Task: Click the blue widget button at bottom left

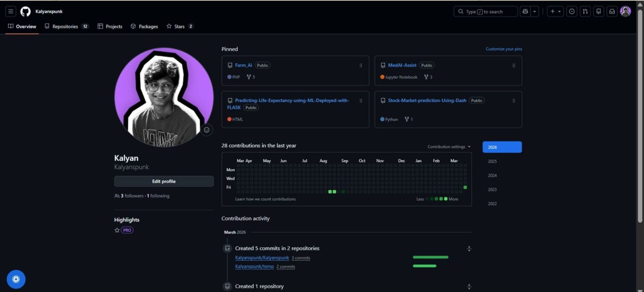Action: [16, 279]
